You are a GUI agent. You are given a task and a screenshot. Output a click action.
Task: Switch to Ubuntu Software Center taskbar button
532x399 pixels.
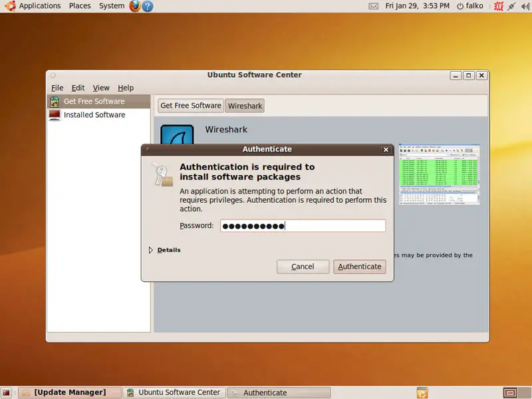(x=174, y=392)
